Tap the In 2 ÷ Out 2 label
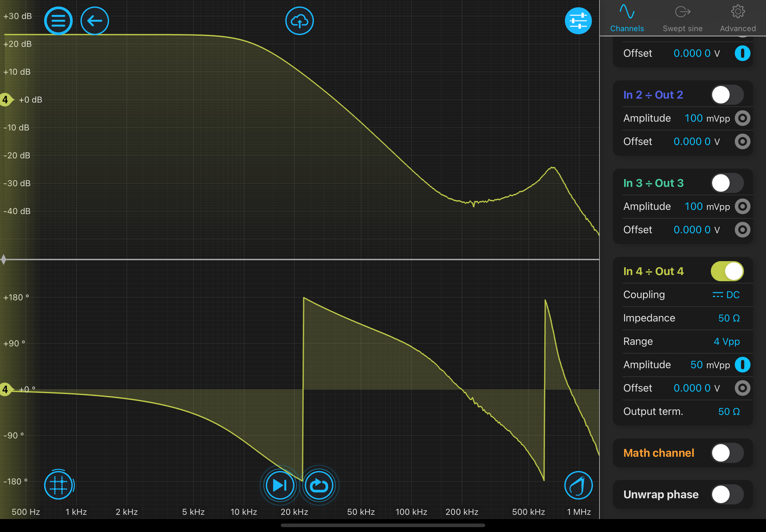Viewport: 766px width, 532px height. (653, 95)
